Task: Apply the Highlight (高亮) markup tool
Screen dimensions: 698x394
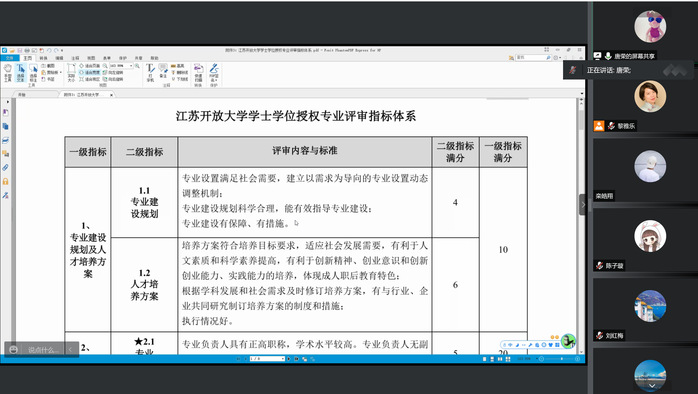Action: tap(179, 66)
